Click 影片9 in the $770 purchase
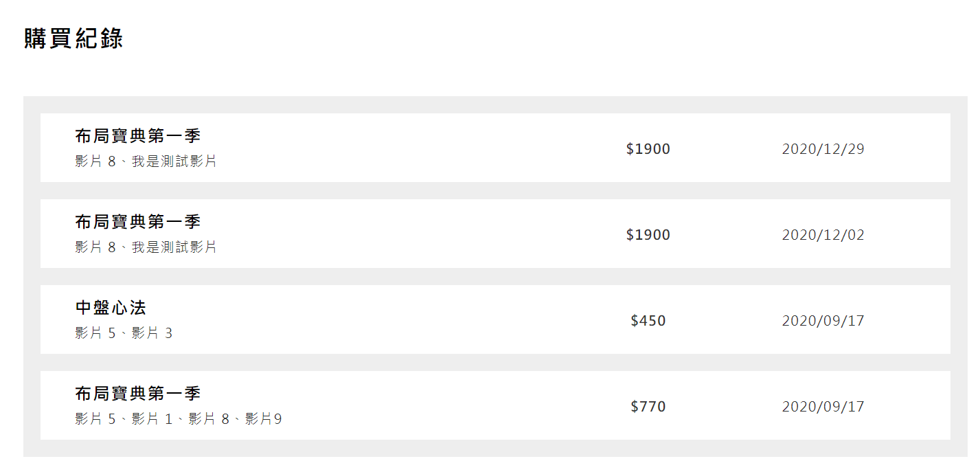Viewport: 980px width, 472px height. (x=263, y=419)
